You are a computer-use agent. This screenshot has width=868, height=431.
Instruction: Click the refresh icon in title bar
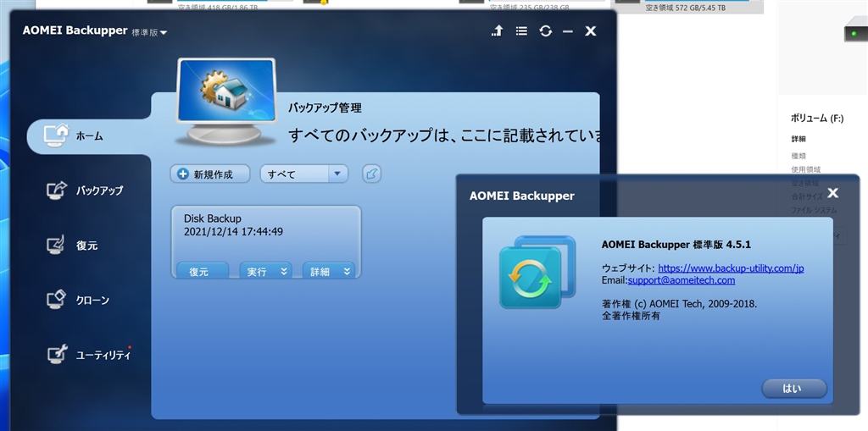pyautogui.click(x=545, y=31)
